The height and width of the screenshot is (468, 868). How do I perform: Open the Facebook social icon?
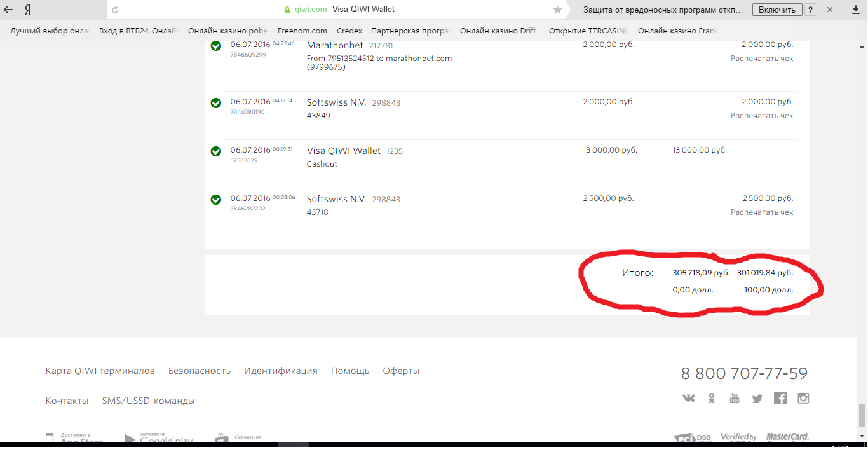780,398
